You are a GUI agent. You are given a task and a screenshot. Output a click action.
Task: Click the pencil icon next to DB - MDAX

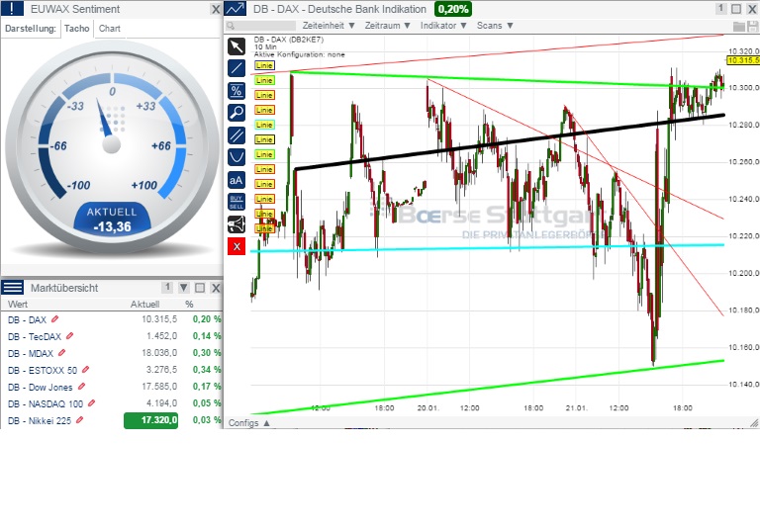[61, 353]
